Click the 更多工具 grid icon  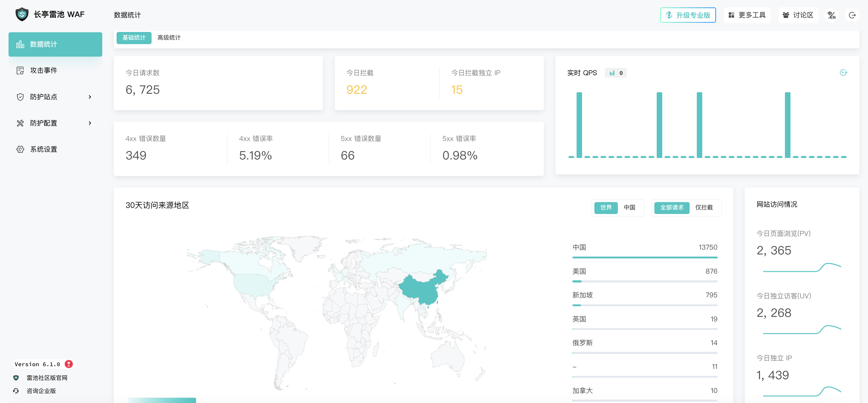point(731,15)
